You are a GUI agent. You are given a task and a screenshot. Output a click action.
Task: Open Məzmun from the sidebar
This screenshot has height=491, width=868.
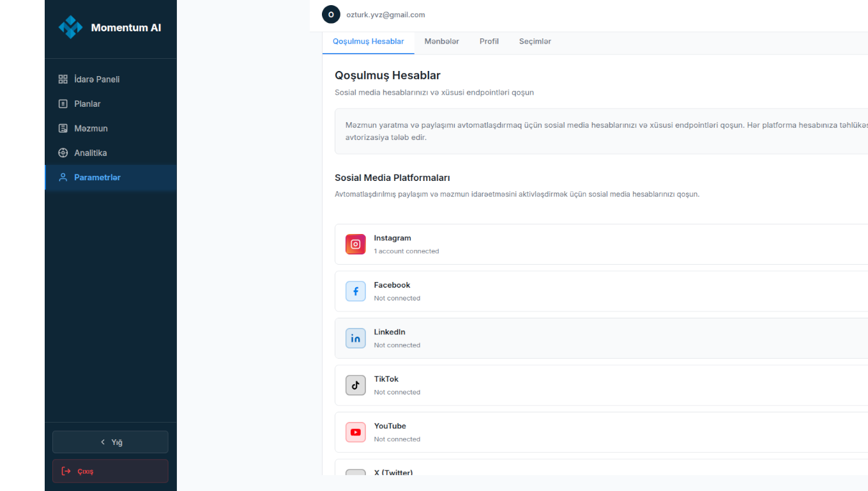point(91,129)
